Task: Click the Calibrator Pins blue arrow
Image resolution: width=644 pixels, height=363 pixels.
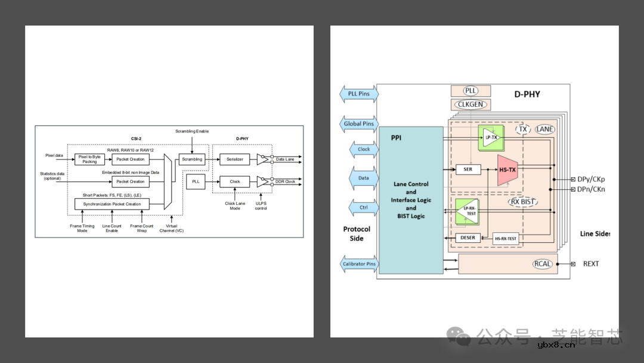Action: point(358,264)
